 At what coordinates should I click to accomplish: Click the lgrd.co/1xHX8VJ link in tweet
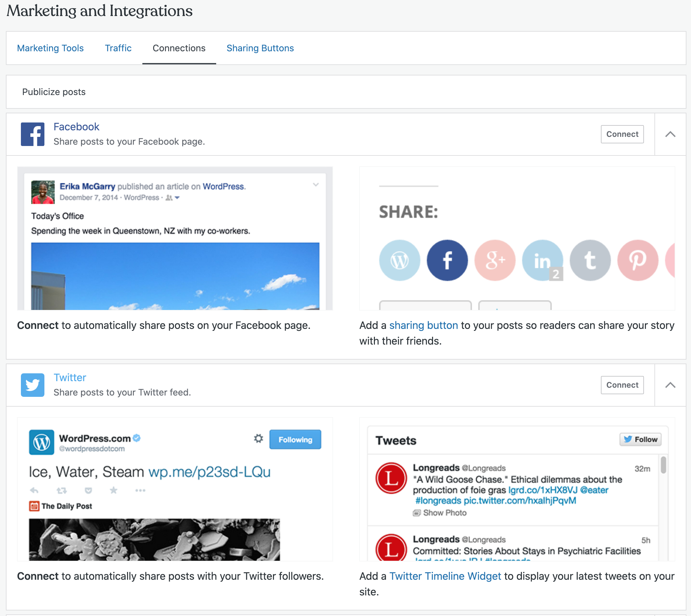[543, 490]
